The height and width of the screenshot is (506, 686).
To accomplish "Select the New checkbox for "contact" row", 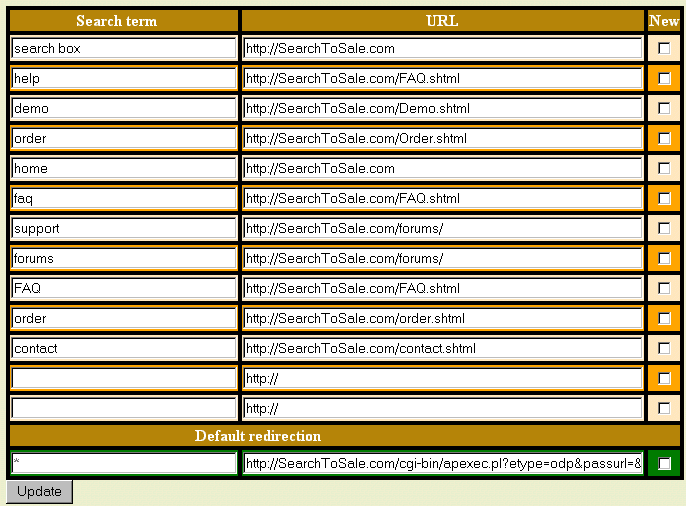I will click(664, 348).
